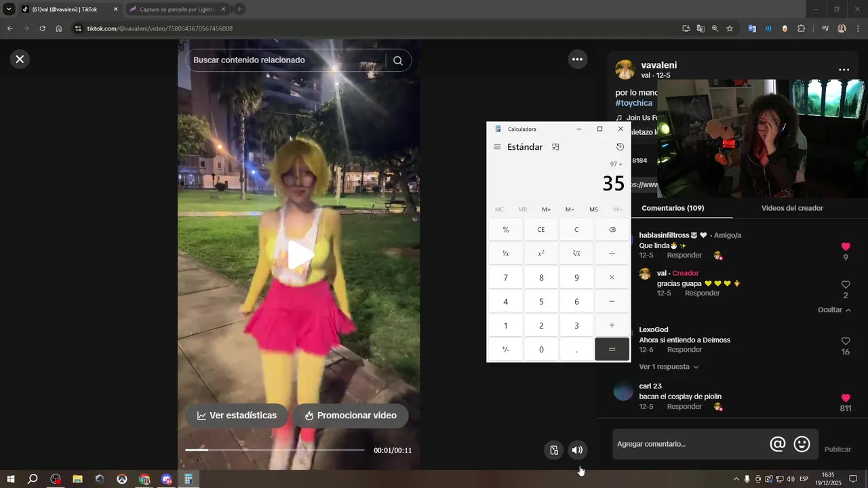868x488 pixels.
Task: Click the calculator reciprocal 1/x key
Action: [506, 253]
